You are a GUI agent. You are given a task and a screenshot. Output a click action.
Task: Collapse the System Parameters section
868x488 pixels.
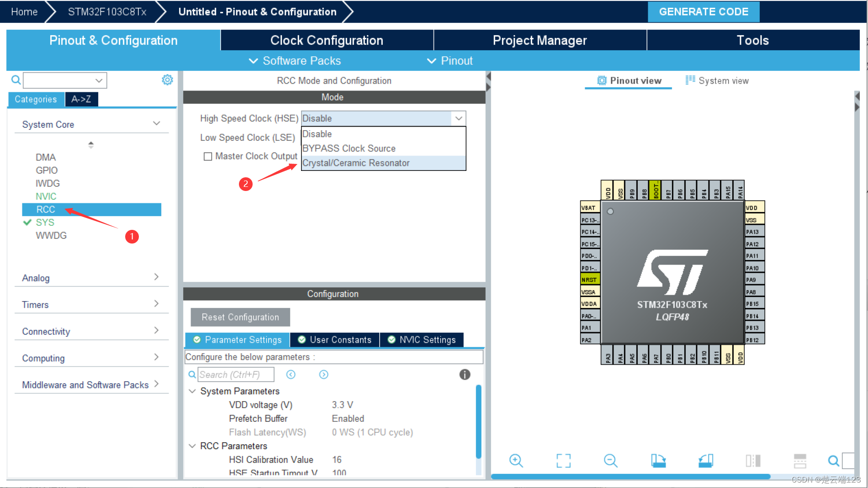point(192,391)
